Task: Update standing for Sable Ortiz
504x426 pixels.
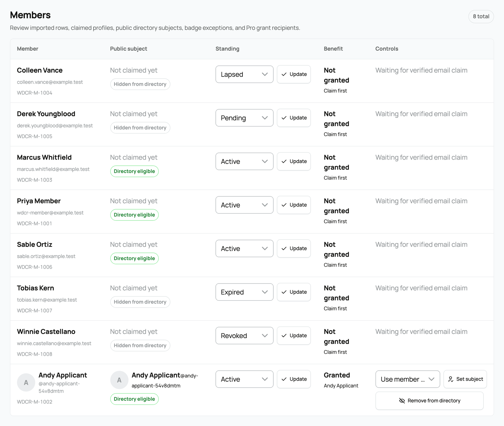Action: click(x=294, y=249)
